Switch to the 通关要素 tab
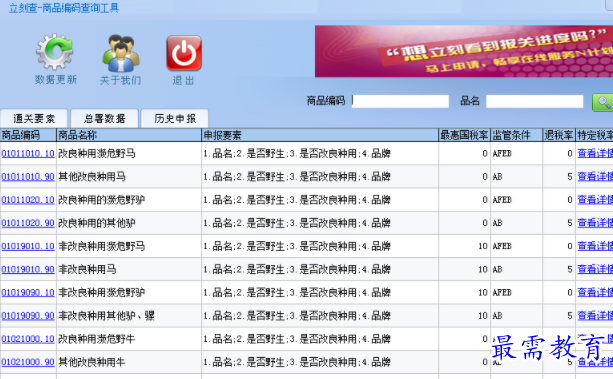This screenshot has width=613, height=379. point(34,119)
